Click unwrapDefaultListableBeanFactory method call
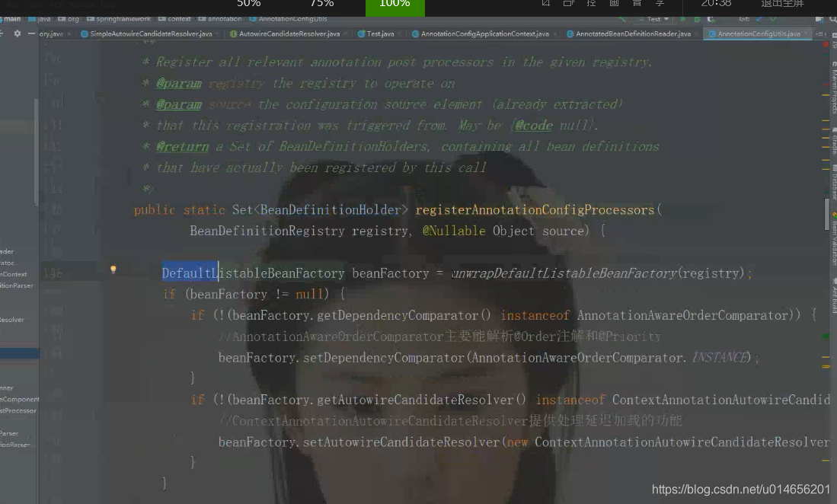The image size is (837, 504). (x=564, y=273)
